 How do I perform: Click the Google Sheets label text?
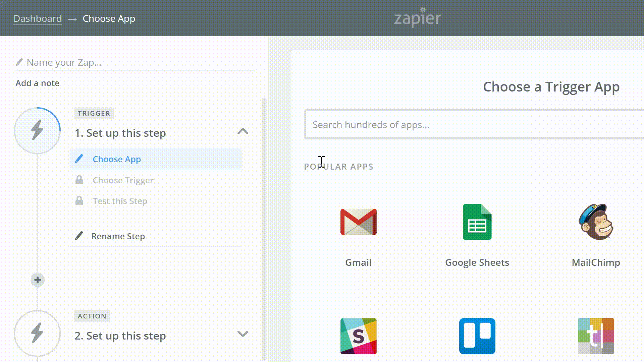coord(477,262)
